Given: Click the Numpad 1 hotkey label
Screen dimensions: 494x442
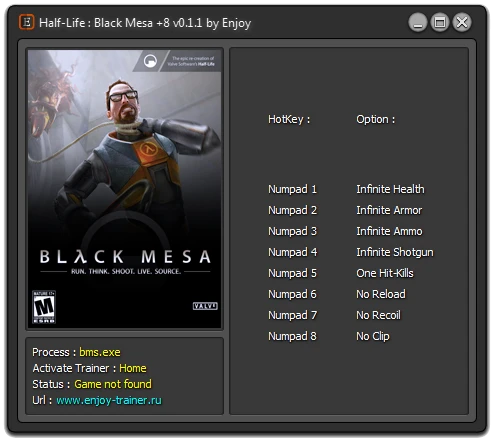Looking at the screenshot, I should [292, 189].
